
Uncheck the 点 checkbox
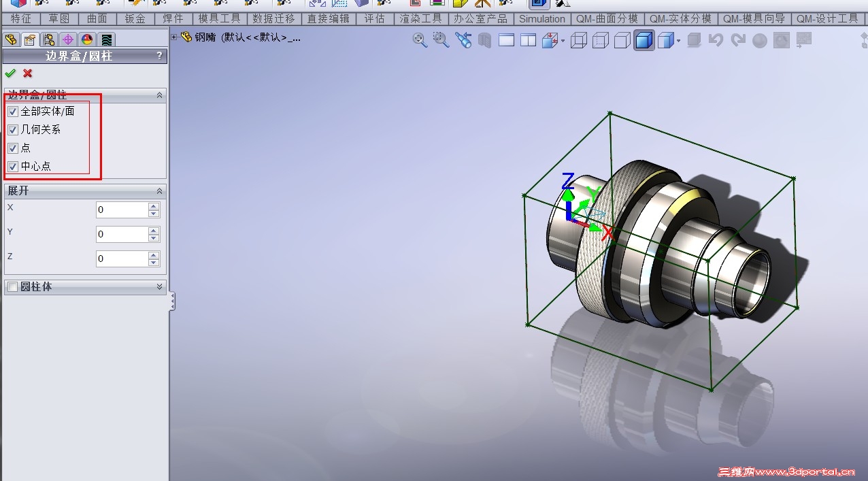click(x=13, y=148)
